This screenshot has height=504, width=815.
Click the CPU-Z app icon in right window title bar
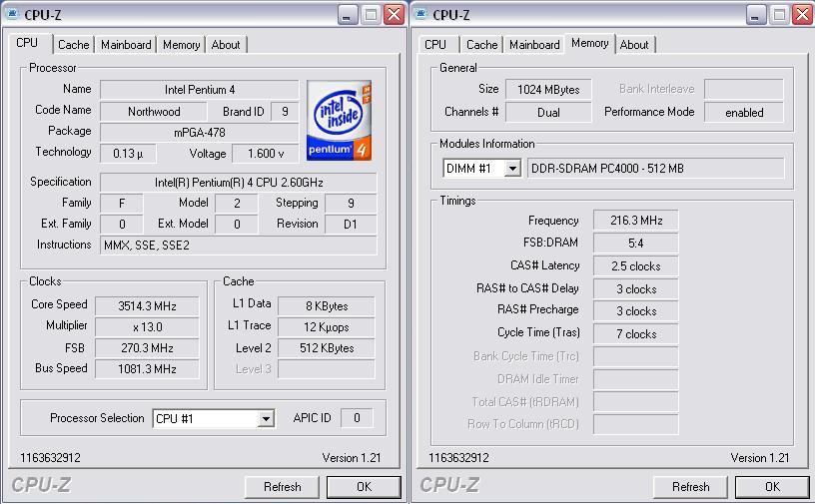pyautogui.click(x=422, y=14)
